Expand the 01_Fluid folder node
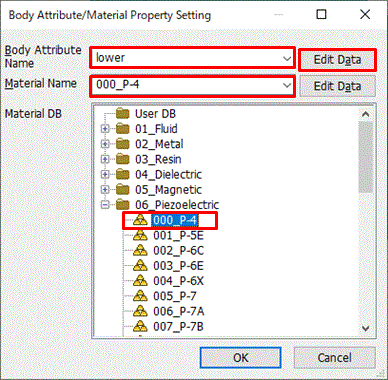Image resolution: width=388 pixels, height=380 pixels. coord(105,129)
